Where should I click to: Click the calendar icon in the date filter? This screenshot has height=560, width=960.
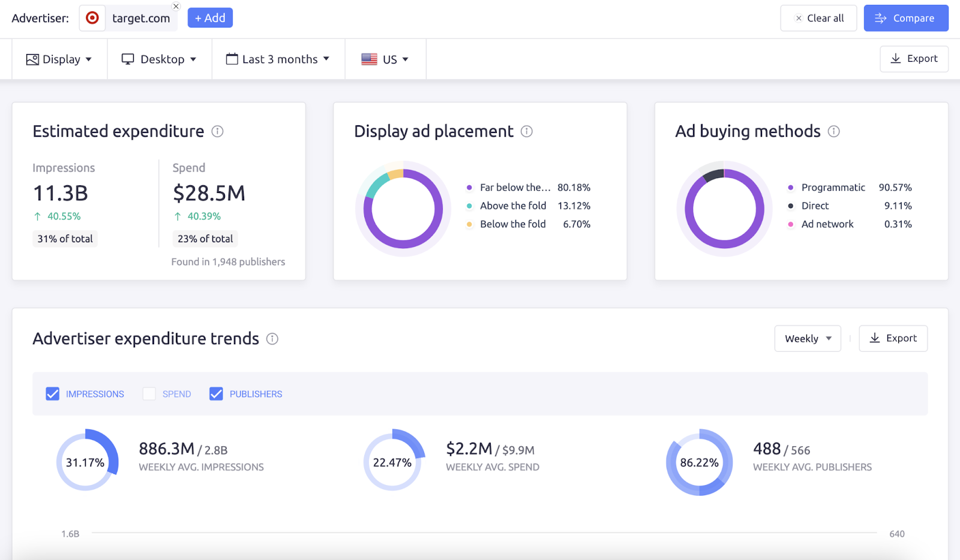[232, 59]
